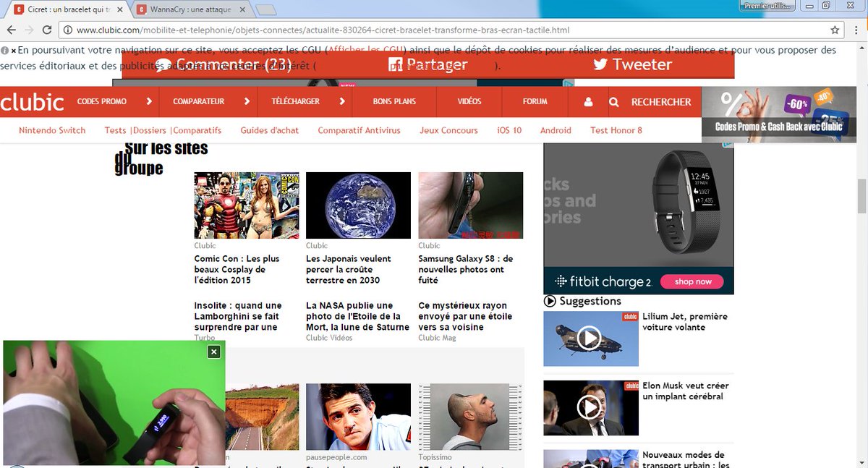The image size is (868, 468).
Task: Open Comic Con Cosplay article headline
Action: pyautogui.click(x=237, y=269)
